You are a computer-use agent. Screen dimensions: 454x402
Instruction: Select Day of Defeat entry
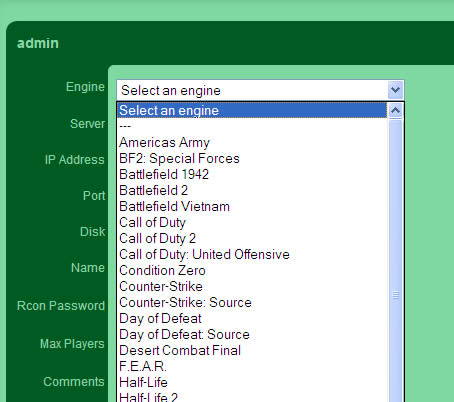(x=252, y=318)
